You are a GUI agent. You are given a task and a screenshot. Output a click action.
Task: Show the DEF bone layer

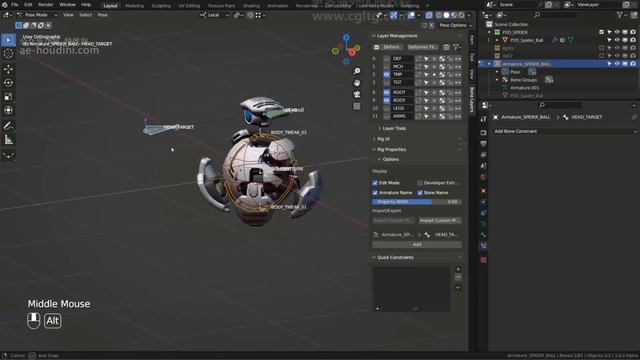[x=387, y=58]
